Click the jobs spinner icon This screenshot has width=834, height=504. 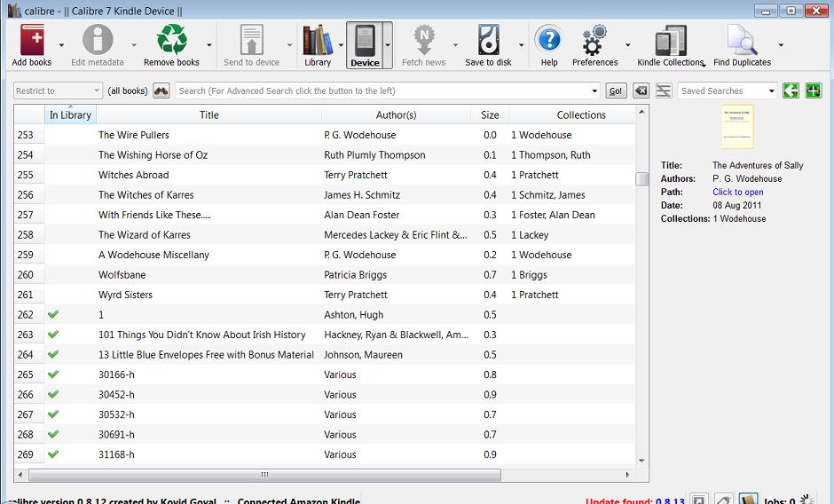806,500
